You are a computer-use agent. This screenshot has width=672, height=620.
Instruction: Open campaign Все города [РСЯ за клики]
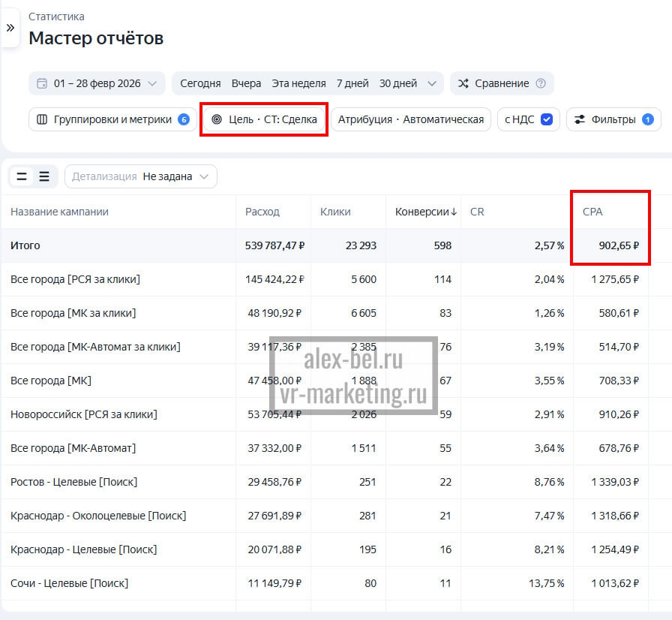point(75,279)
